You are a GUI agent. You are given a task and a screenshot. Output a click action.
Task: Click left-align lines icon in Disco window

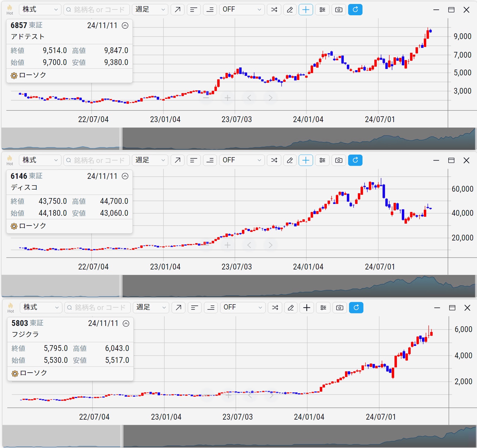click(x=194, y=160)
